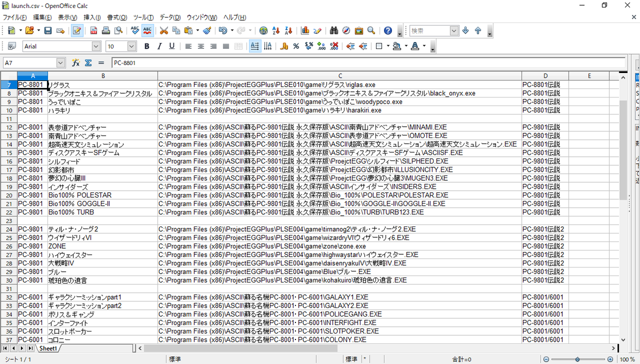
Task: Click the Zoom magnifier icon
Action: click(x=371, y=31)
